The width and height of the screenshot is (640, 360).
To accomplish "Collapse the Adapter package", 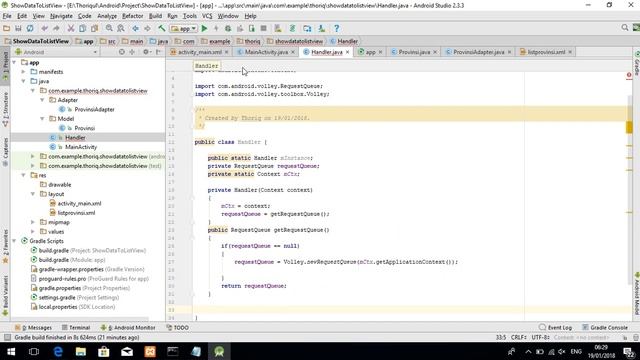I will 42,100.
